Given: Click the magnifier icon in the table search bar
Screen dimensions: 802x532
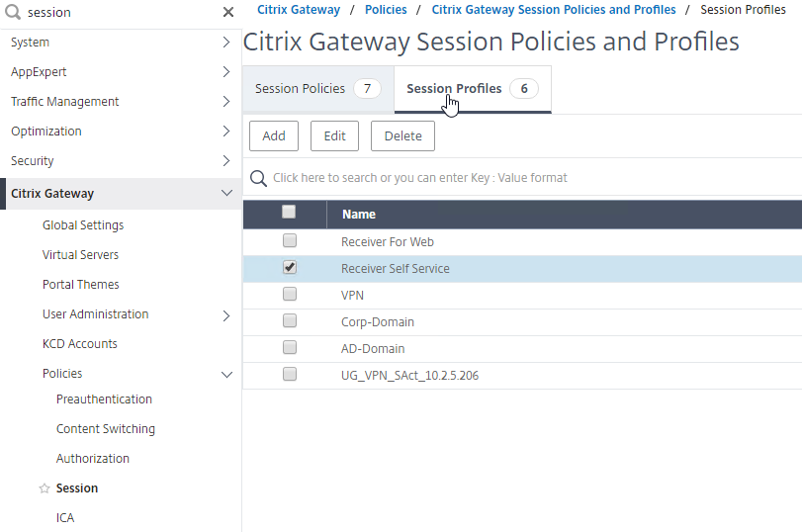Looking at the screenshot, I should 258,178.
